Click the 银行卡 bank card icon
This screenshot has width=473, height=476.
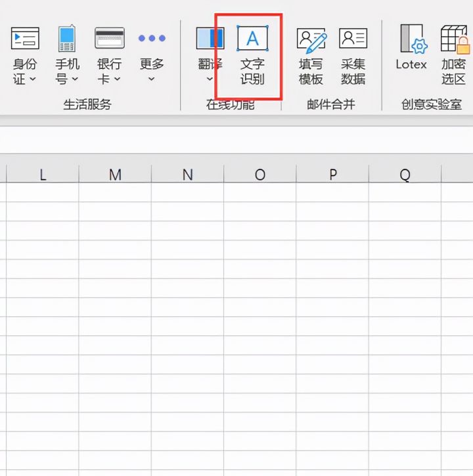tap(110, 38)
